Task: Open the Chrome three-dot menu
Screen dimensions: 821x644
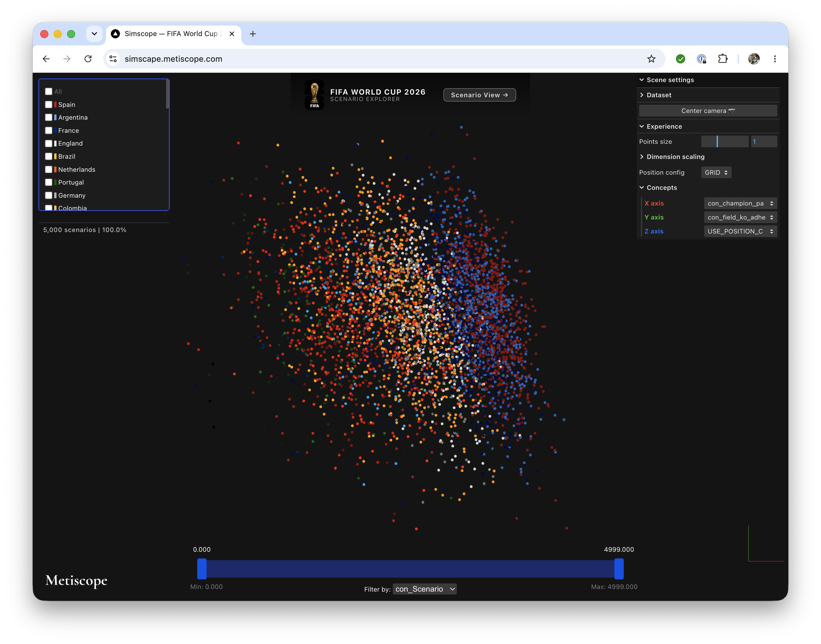Action: [x=775, y=59]
